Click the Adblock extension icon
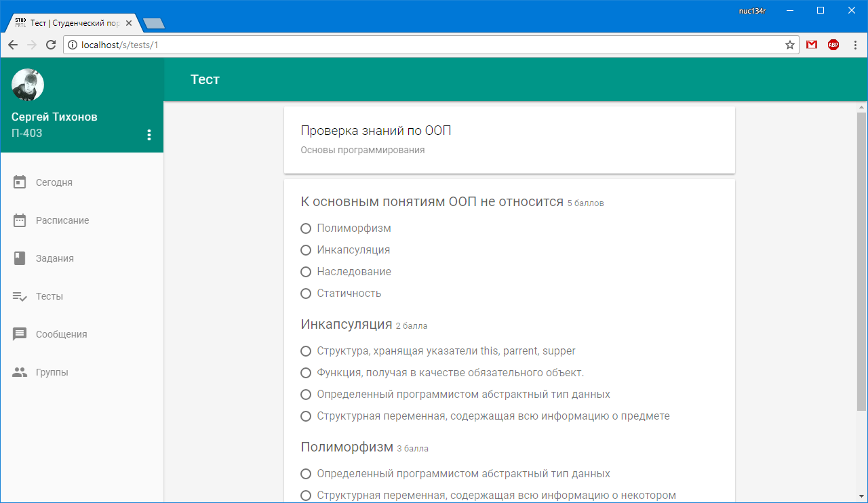The image size is (868, 503). [833, 44]
